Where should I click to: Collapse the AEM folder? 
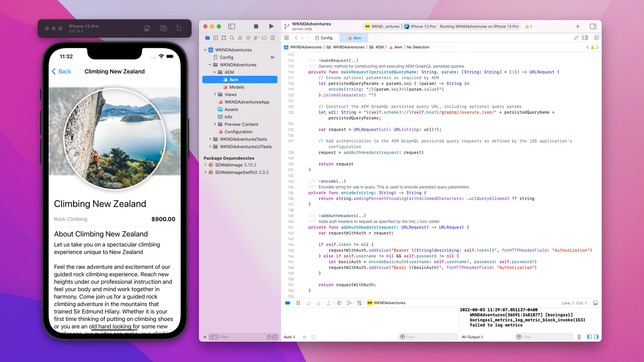point(215,72)
